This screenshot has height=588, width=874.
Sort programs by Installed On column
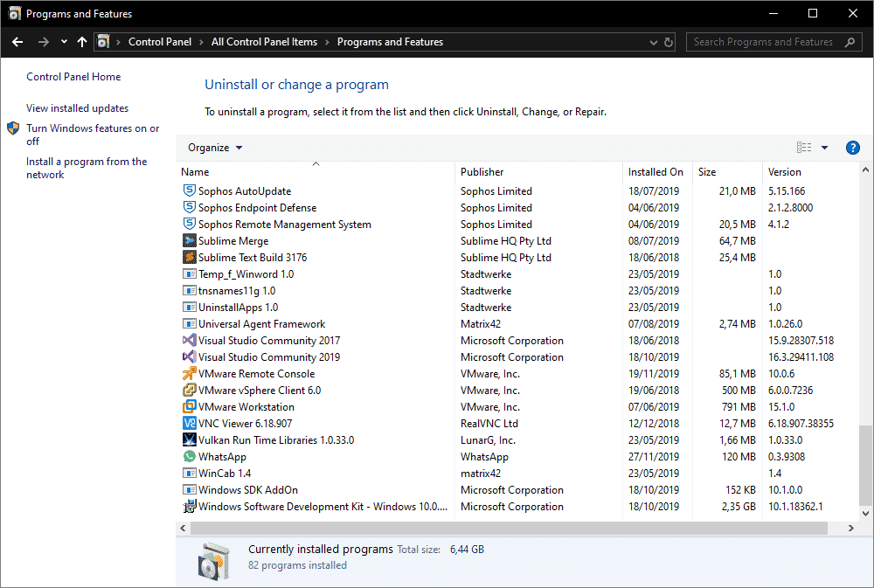[x=657, y=172]
